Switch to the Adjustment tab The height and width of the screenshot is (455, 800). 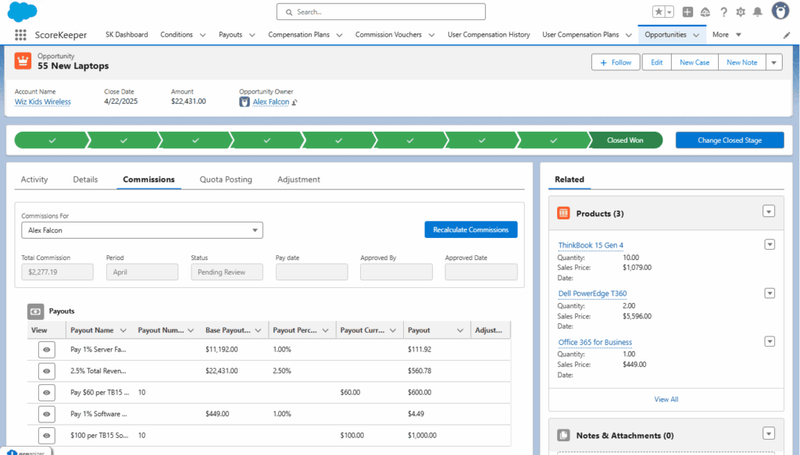click(299, 180)
